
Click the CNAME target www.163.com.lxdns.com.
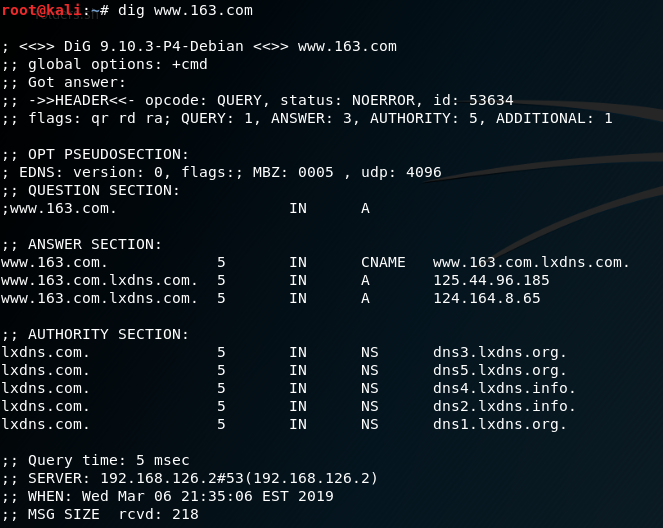pyautogui.click(x=531, y=262)
